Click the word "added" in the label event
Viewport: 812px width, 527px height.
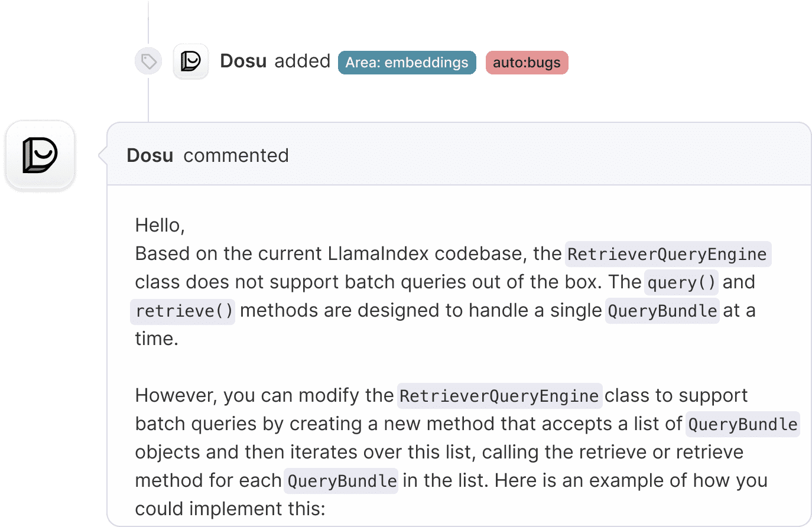(x=302, y=61)
